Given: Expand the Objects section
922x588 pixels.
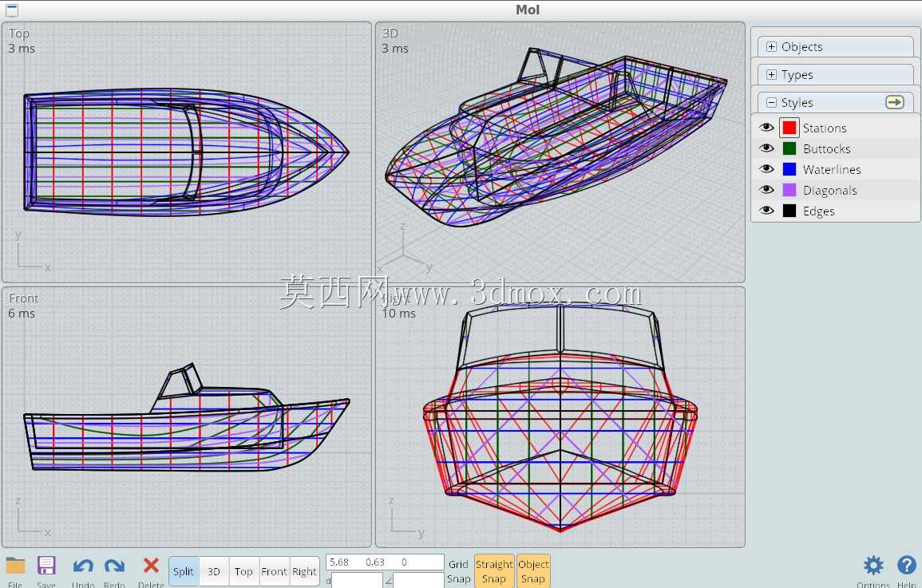Looking at the screenshot, I should pos(771,47).
